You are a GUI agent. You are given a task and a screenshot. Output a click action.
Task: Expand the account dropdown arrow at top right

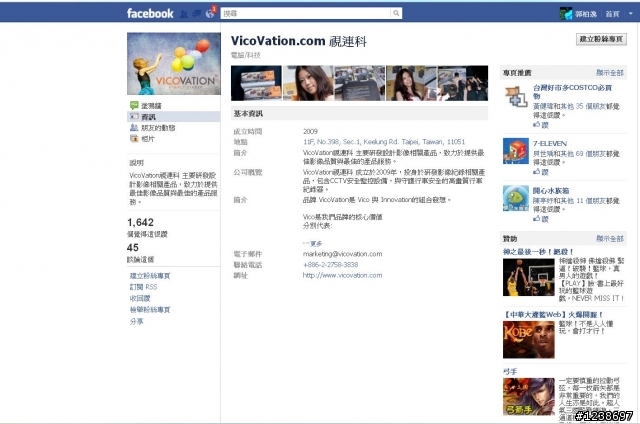pos(631,14)
